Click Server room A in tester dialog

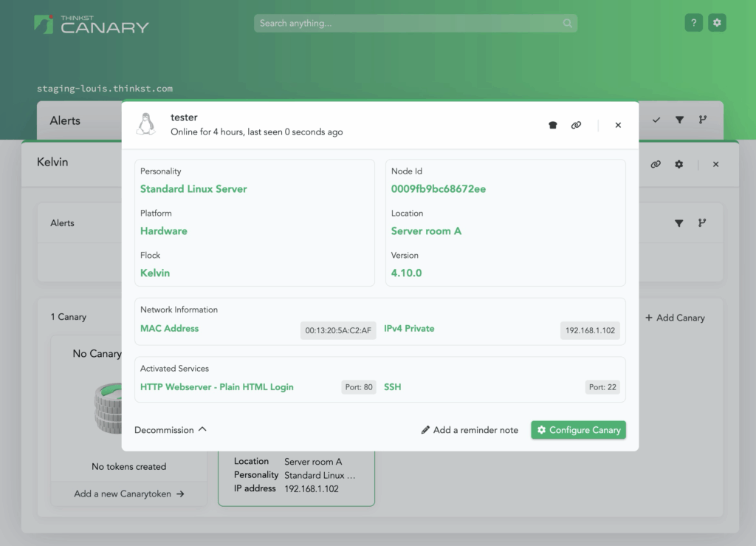[x=426, y=231]
